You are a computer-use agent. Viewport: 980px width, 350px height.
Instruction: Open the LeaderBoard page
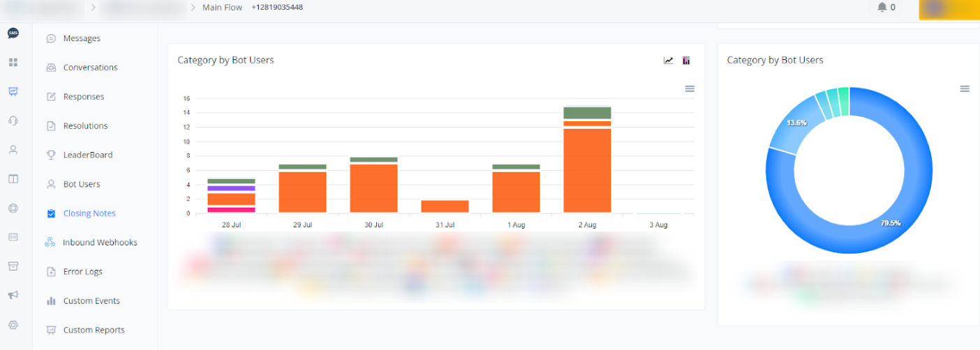87,155
